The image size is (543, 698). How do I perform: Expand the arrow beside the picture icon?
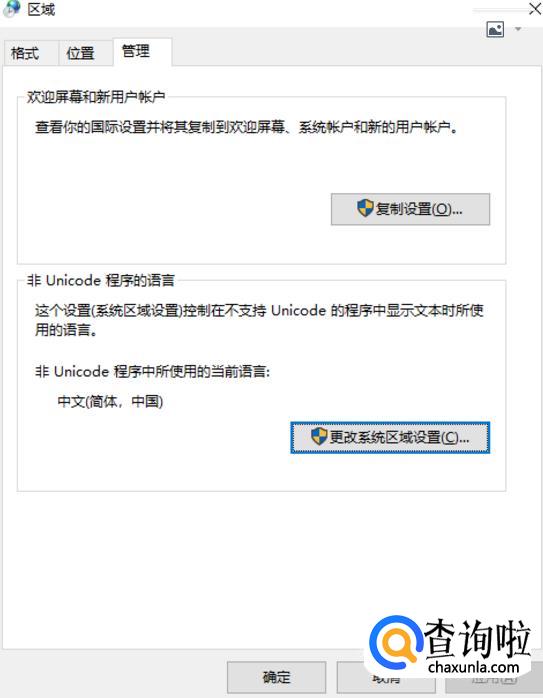point(518,29)
